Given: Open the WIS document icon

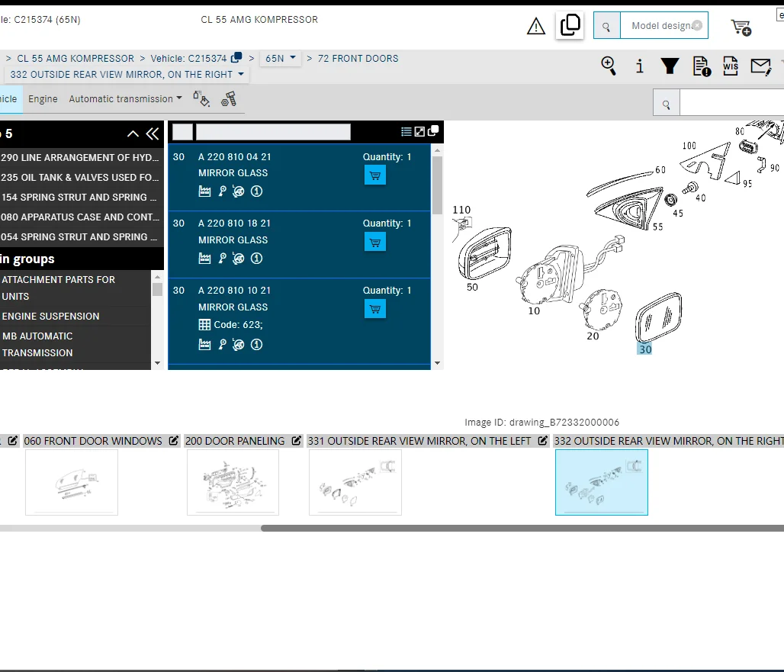Looking at the screenshot, I should [x=731, y=66].
